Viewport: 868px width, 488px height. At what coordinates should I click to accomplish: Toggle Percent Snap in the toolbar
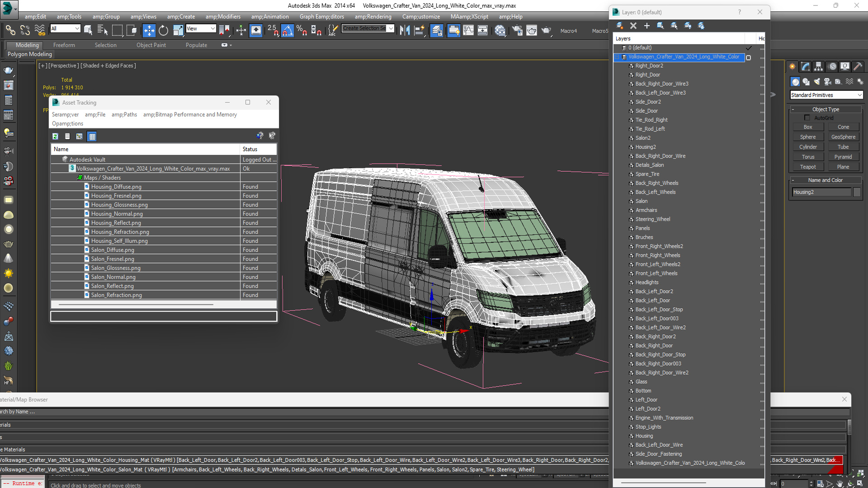coord(302,30)
